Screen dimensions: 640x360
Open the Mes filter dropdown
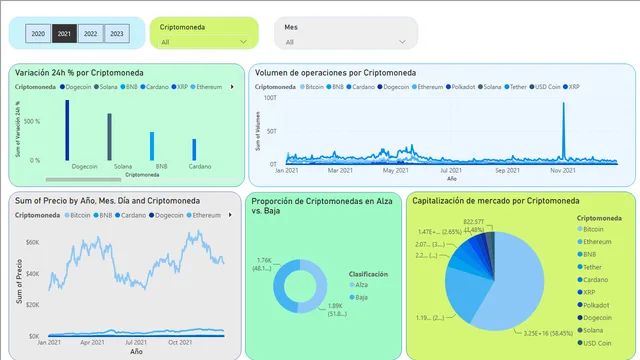point(345,42)
